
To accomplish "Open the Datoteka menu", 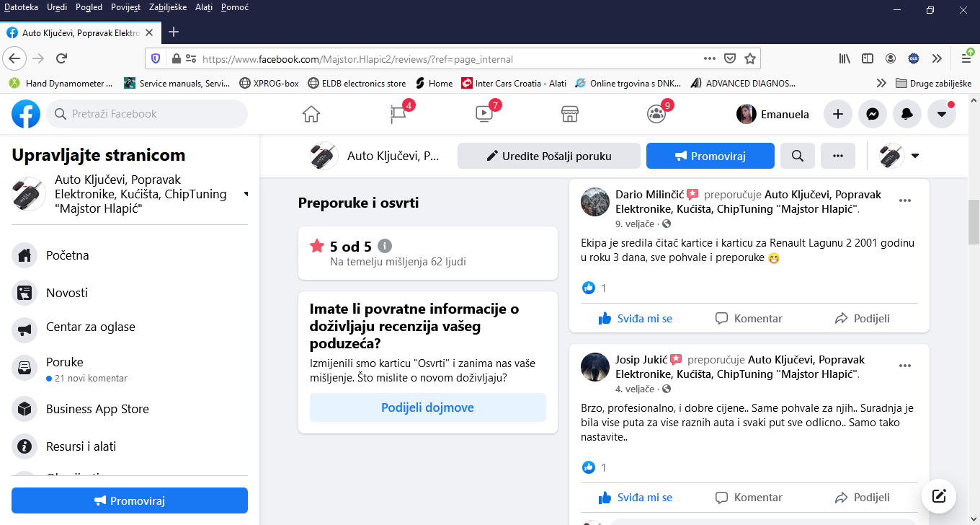I will coord(22,7).
